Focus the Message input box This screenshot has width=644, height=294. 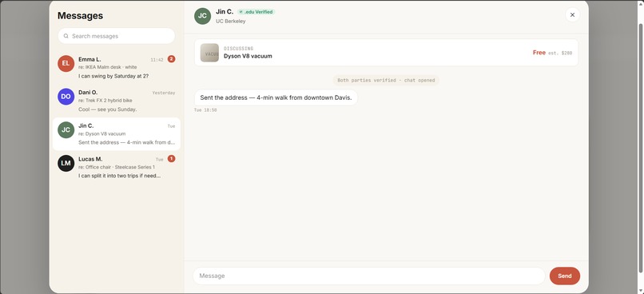point(369,276)
